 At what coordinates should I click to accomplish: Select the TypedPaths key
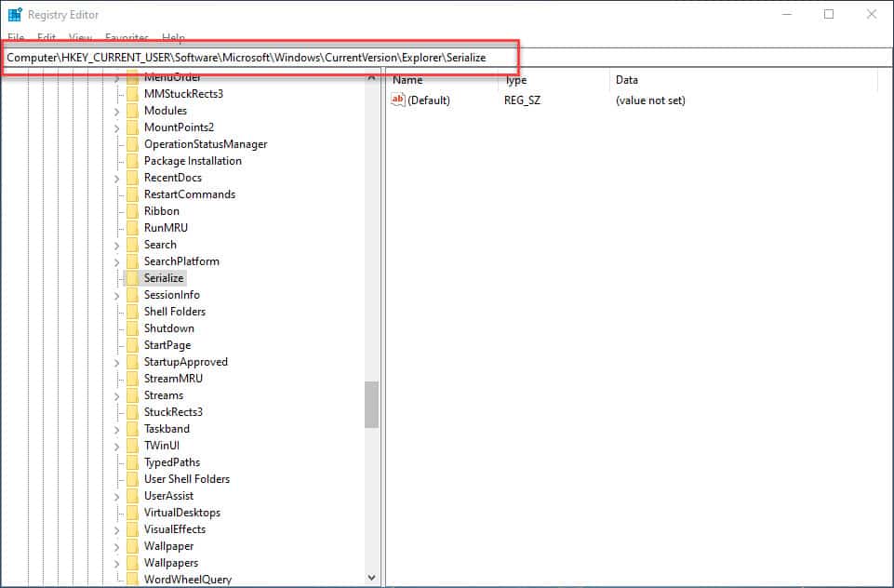171,462
